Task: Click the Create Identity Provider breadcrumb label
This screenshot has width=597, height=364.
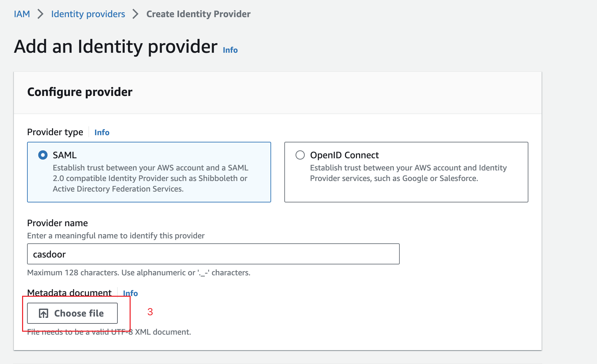Action: tap(198, 14)
